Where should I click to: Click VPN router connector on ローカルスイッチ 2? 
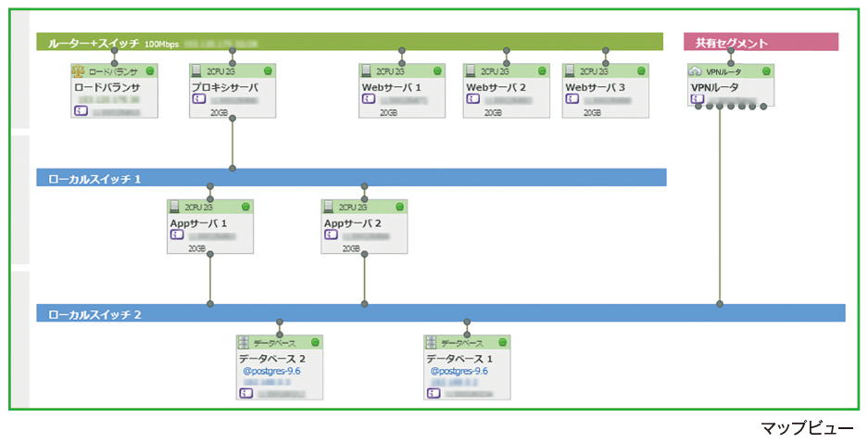pos(720,303)
